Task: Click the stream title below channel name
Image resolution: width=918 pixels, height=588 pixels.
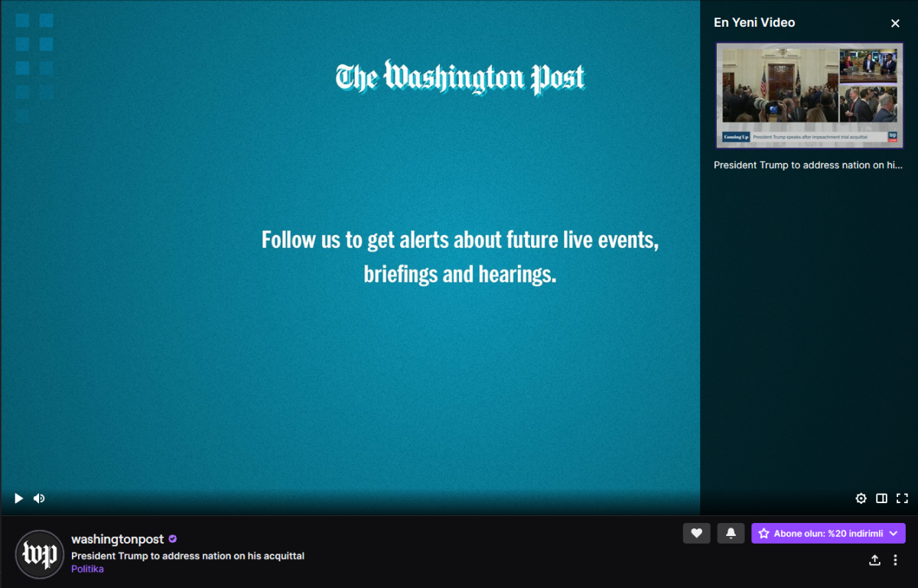Action: 187,556
